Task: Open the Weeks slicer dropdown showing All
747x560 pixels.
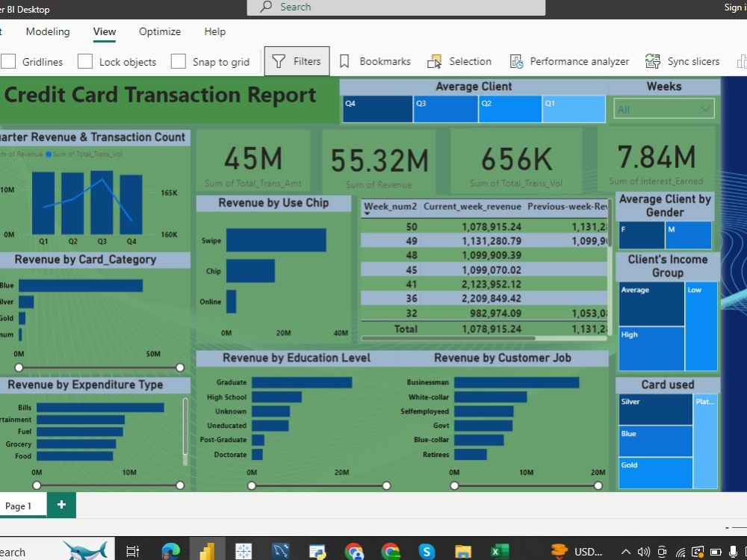Action: pyautogui.click(x=704, y=108)
